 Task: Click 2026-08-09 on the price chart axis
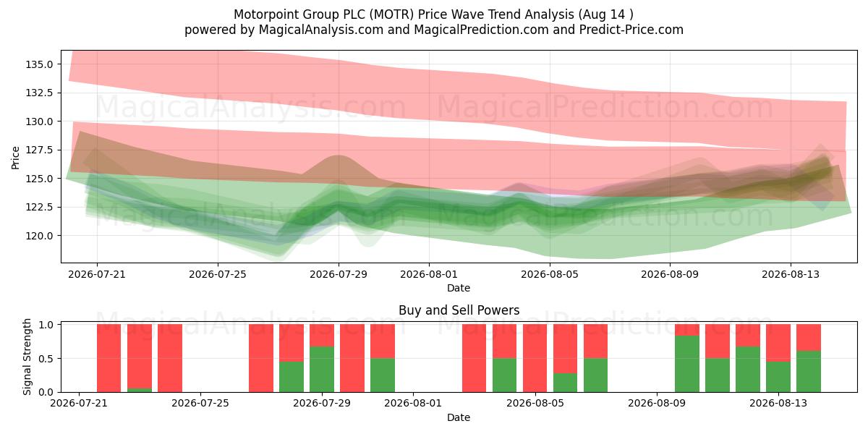(670, 274)
